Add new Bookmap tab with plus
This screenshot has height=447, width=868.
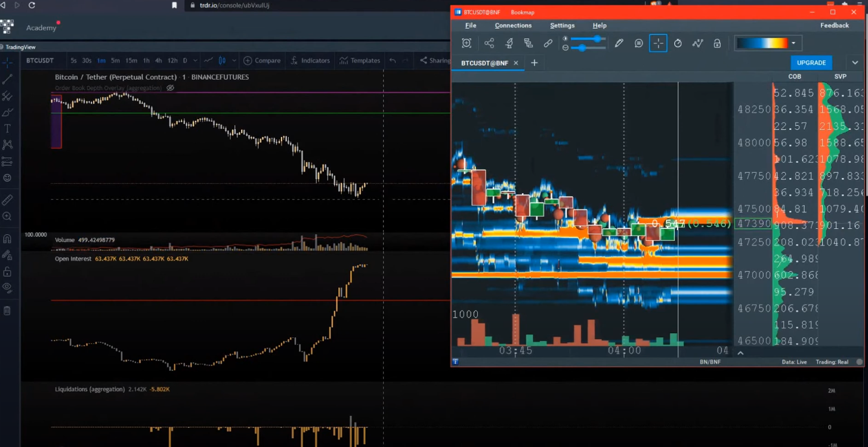[x=535, y=63]
